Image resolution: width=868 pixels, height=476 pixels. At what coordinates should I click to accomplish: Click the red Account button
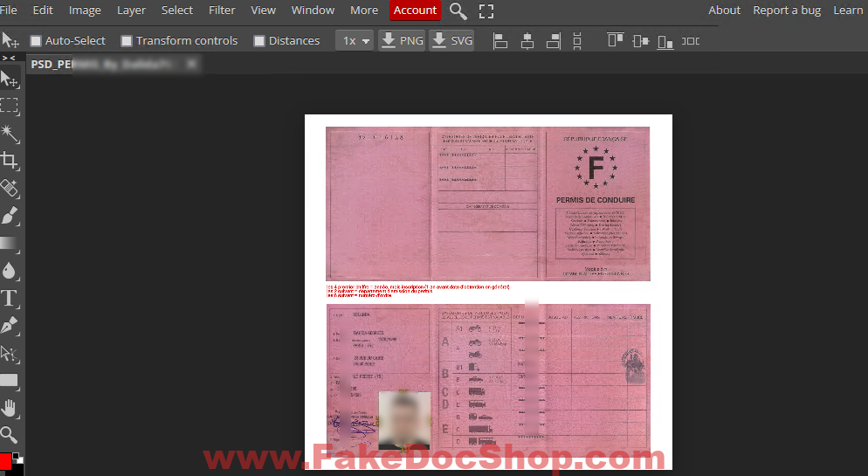click(415, 10)
